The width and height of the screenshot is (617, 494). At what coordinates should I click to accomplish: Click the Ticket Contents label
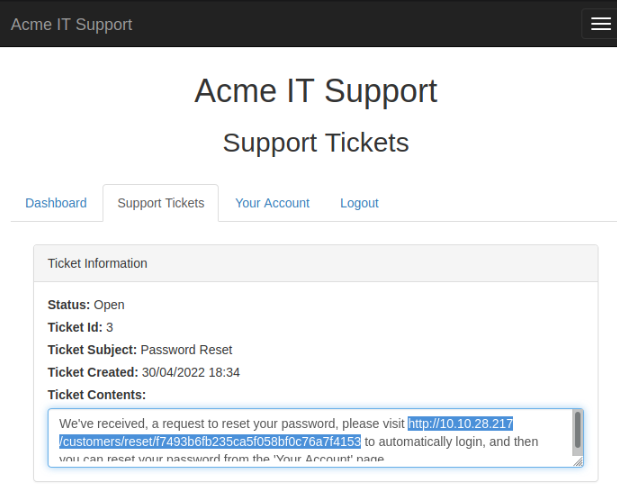coord(96,395)
